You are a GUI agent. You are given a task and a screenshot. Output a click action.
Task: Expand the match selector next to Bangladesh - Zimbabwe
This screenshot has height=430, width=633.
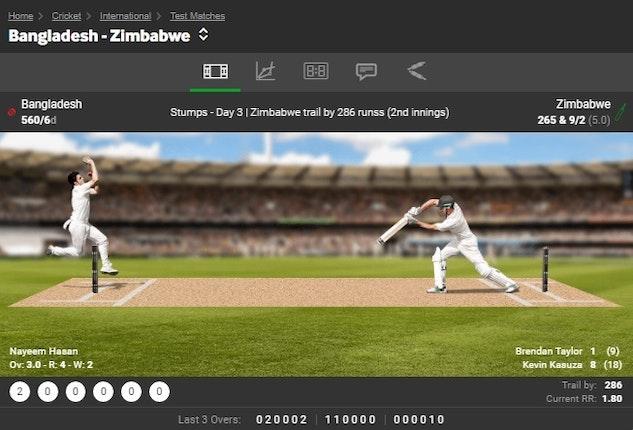pyautogui.click(x=203, y=35)
